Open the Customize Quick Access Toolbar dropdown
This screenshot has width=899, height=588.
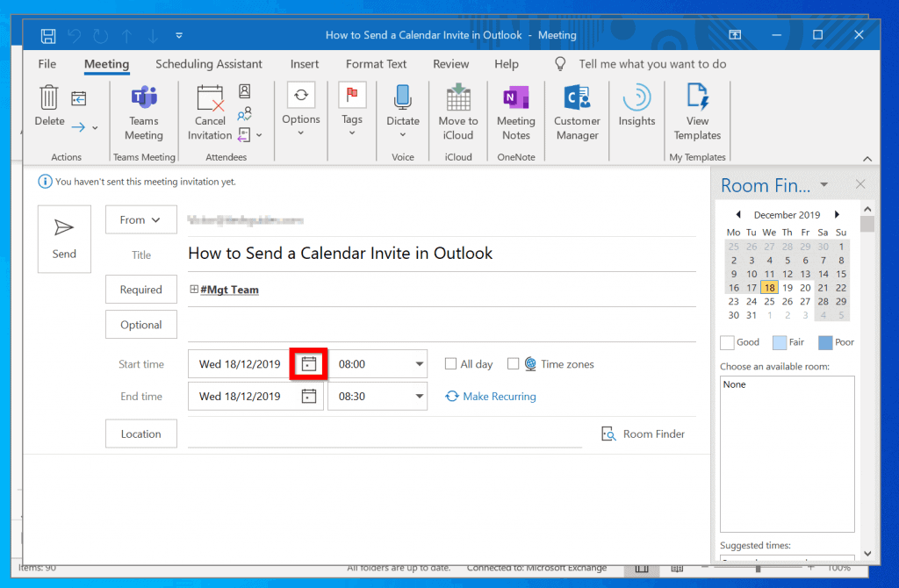click(x=179, y=35)
